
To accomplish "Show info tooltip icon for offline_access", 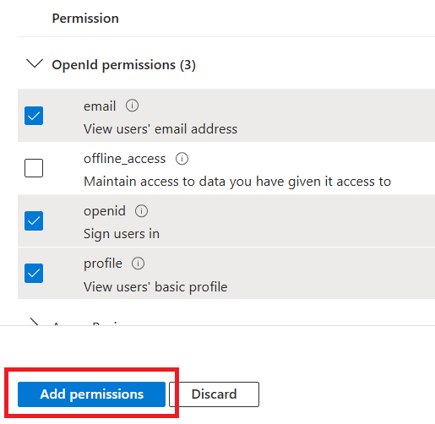I will (182, 159).
